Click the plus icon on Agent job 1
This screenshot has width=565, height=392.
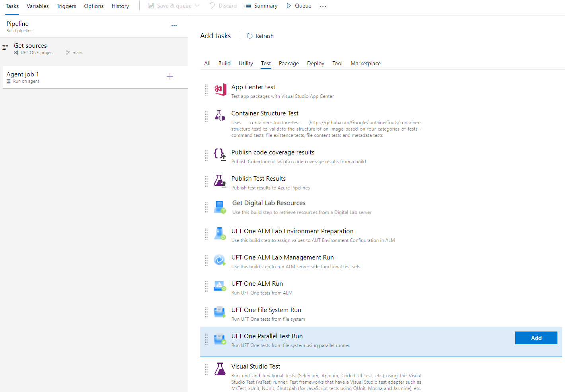(170, 76)
